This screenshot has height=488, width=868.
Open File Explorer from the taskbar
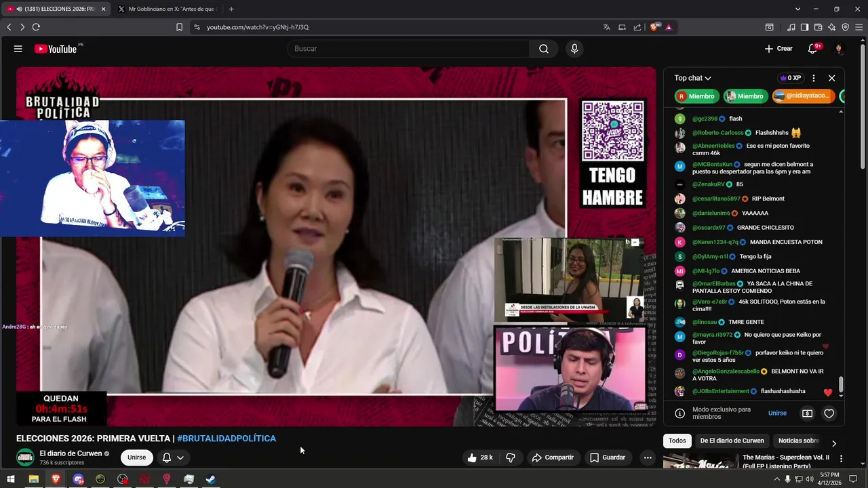click(x=33, y=479)
